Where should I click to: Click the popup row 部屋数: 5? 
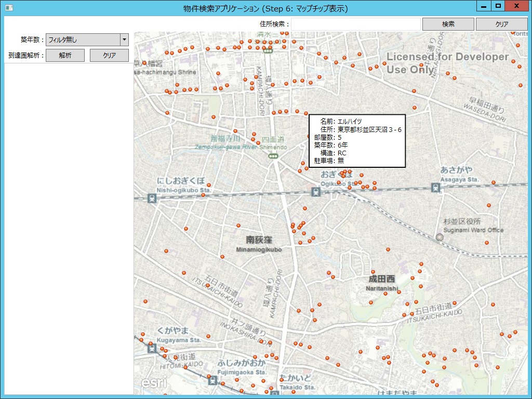coord(328,137)
